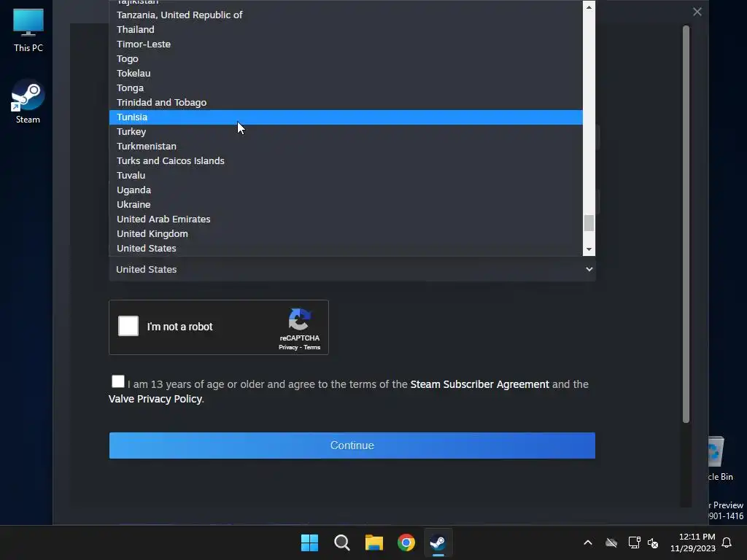Select Tuvalu option

(346, 175)
